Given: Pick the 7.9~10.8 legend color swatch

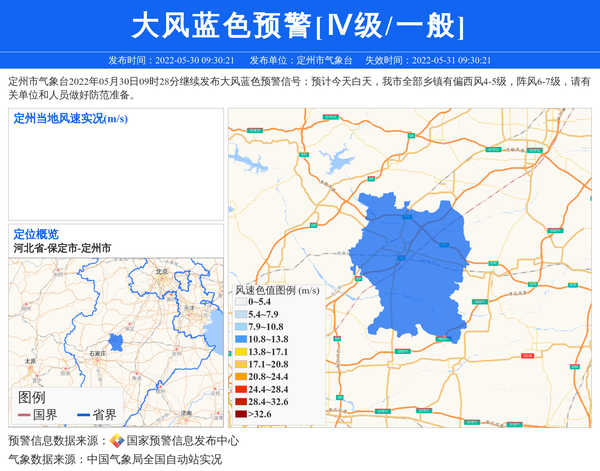Looking at the screenshot, I should [241, 327].
